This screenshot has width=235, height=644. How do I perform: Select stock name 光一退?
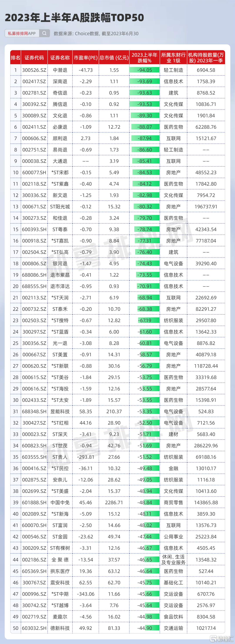point(60,343)
